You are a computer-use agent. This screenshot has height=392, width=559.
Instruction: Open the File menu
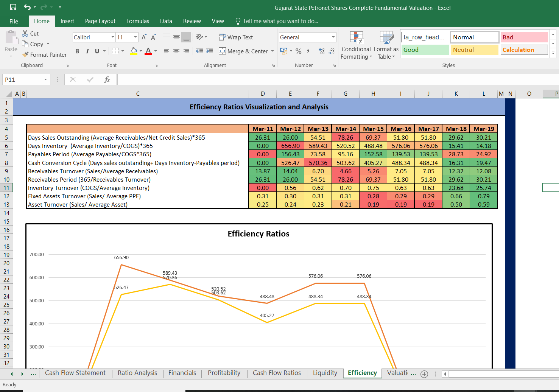pos(14,21)
